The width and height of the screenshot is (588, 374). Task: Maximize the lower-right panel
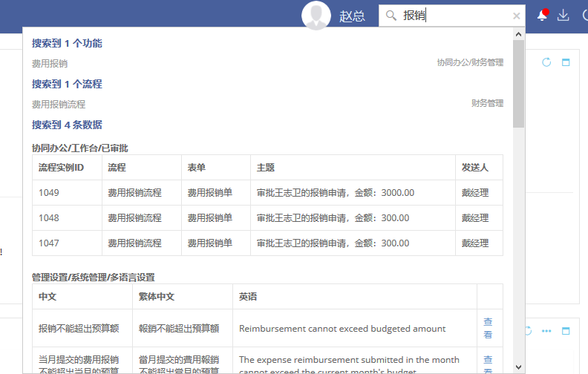[566, 331]
